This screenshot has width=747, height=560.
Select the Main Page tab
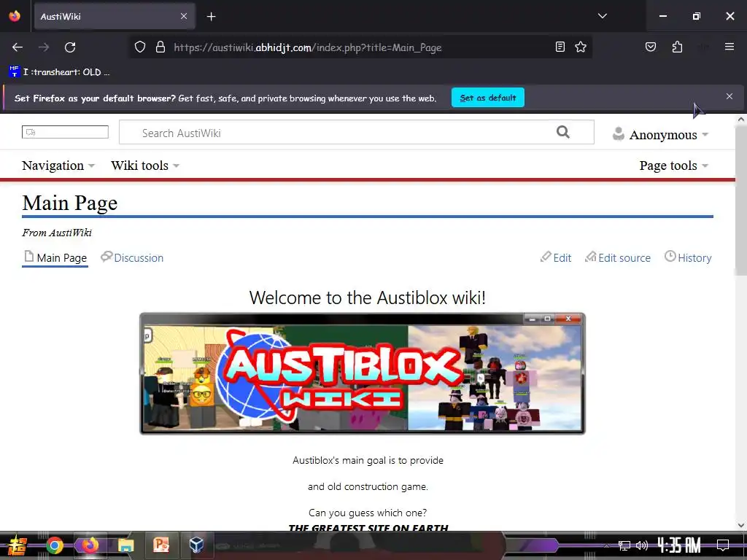tap(55, 257)
